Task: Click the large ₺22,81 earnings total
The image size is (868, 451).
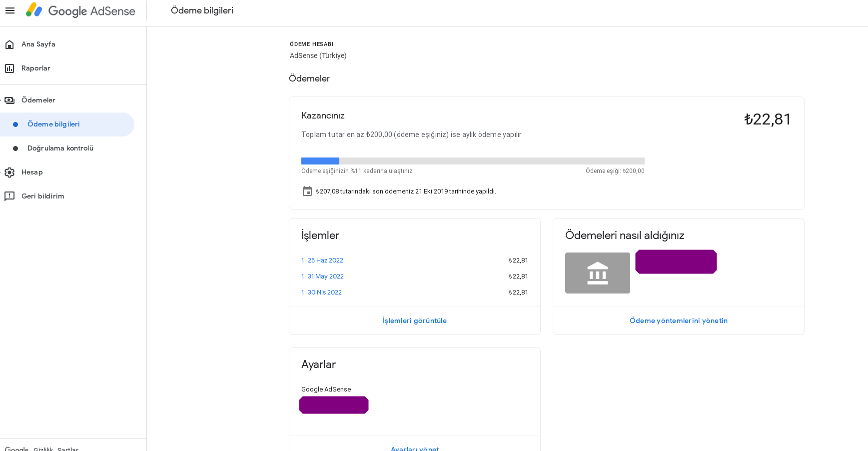Action: (x=768, y=119)
